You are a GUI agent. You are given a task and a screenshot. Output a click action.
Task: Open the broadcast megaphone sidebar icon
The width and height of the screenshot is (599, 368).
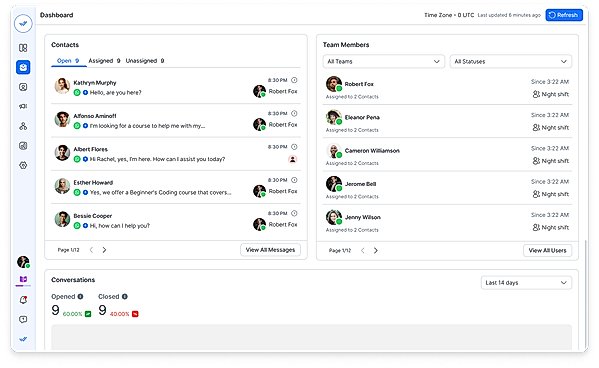23,106
